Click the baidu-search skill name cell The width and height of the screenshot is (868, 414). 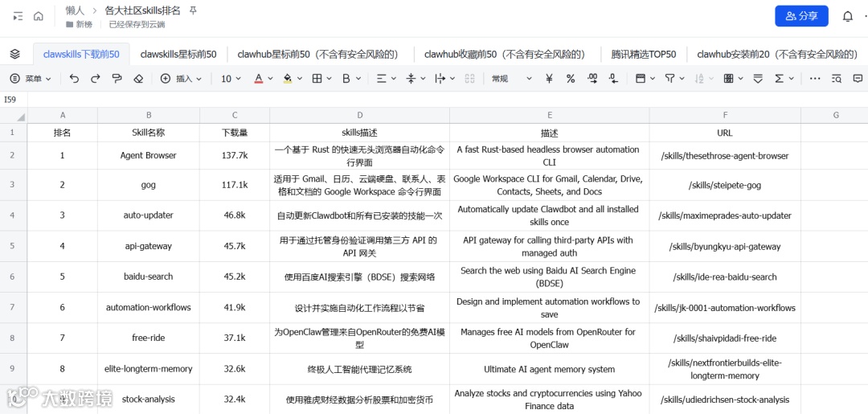pos(149,277)
